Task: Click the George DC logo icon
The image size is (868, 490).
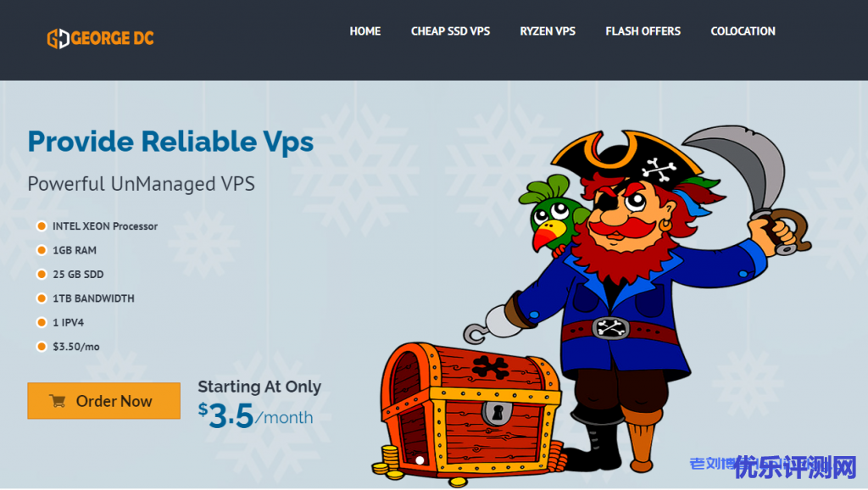Action: pyautogui.click(x=58, y=38)
